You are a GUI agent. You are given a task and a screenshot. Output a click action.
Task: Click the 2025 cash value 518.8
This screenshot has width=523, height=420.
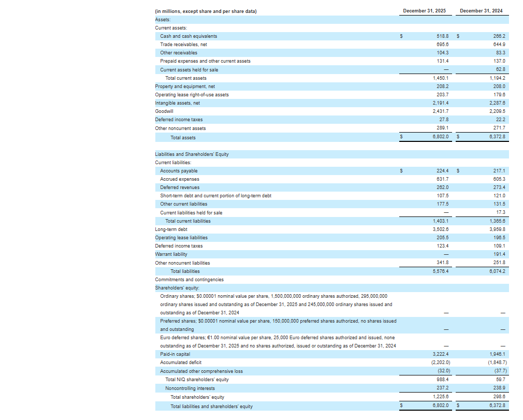point(443,36)
